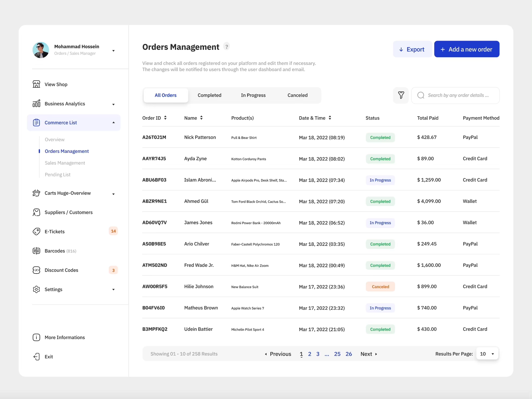Expand Business Analytics submenu arrow
This screenshot has height=399, width=532.
coord(114,104)
